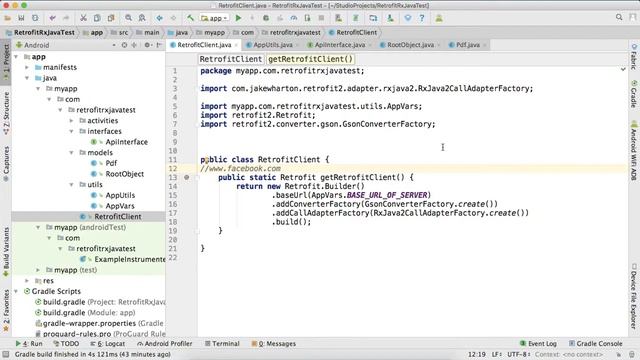Click the Save All toolbar icon
The image size is (640, 360).
(21, 18)
